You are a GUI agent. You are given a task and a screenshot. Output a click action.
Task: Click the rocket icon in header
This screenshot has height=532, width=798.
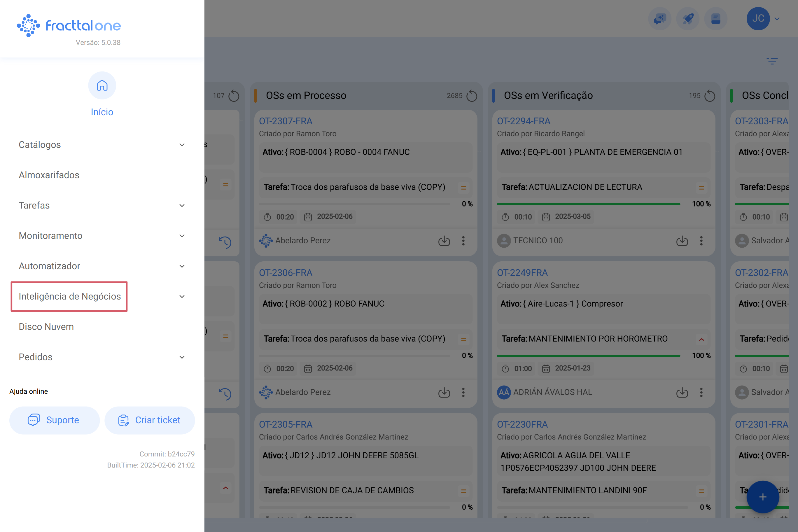tap(688, 18)
